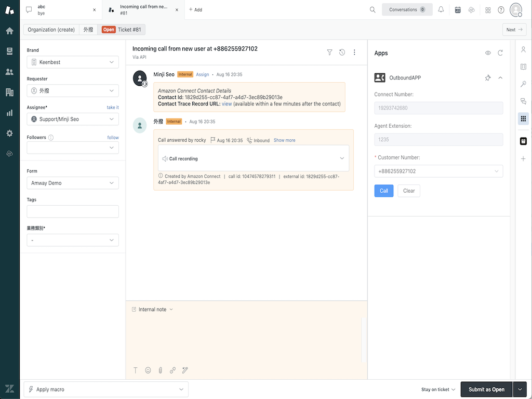The image size is (532, 399).
Task: Click the Call button
Action: coord(384,191)
